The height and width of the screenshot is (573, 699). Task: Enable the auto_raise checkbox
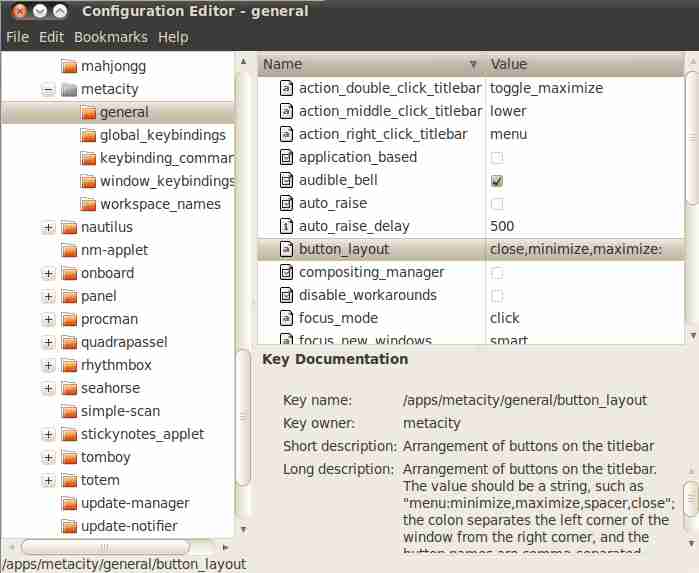coord(497,204)
